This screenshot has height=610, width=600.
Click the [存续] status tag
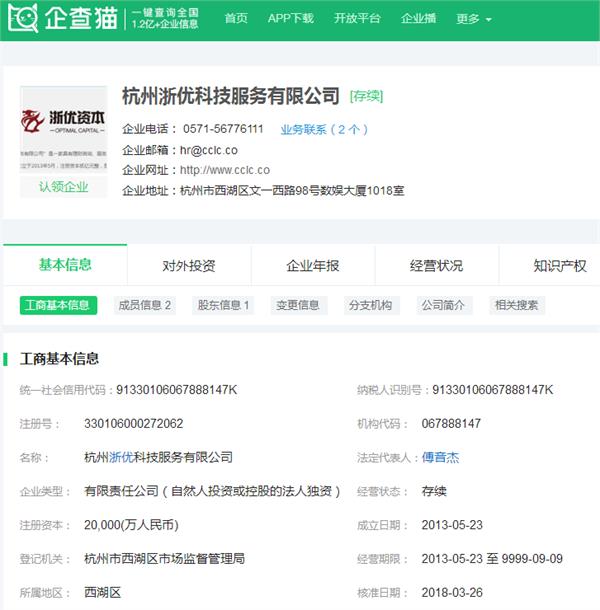(x=367, y=96)
